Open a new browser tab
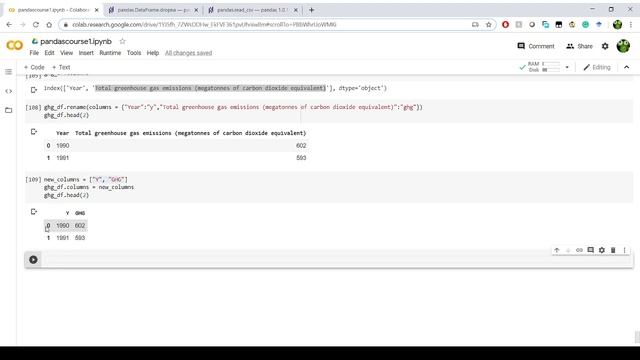This screenshot has height=360, width=640. point(311,10)
